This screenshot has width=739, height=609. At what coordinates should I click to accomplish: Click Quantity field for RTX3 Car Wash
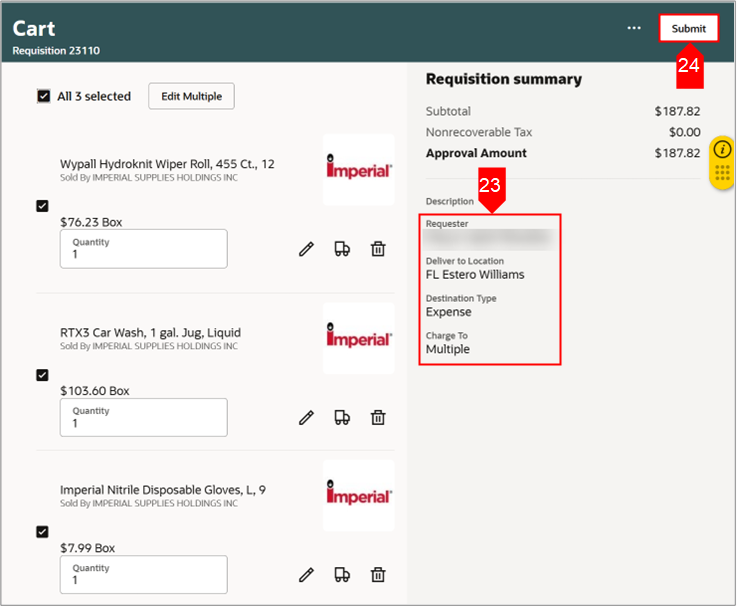click(x=144, y=418)
